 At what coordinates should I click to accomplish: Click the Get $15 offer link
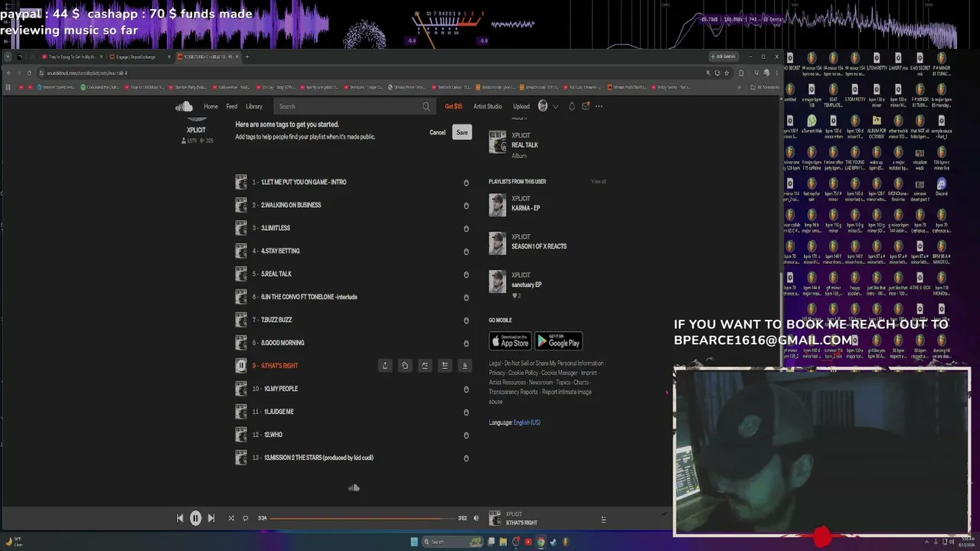point(453,106)
